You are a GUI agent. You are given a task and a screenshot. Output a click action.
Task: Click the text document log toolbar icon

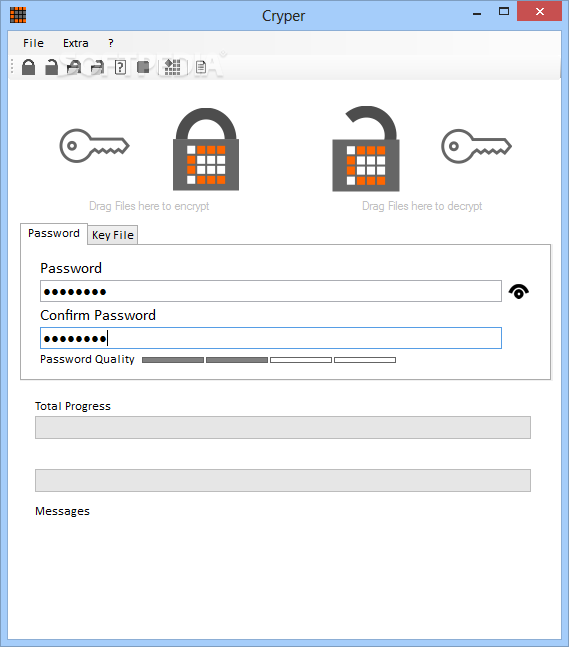click(201, 67)
